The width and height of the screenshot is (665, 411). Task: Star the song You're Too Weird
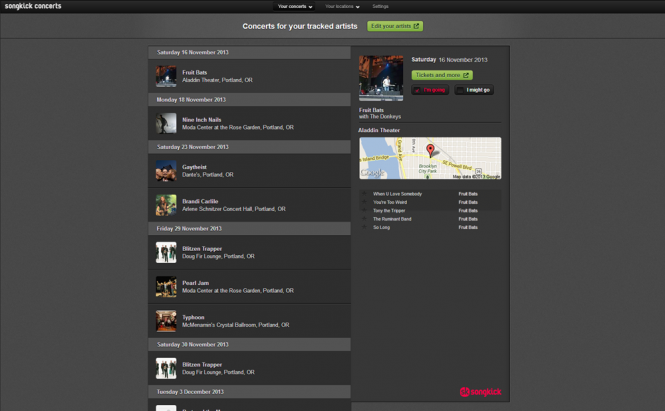point(364,202)
